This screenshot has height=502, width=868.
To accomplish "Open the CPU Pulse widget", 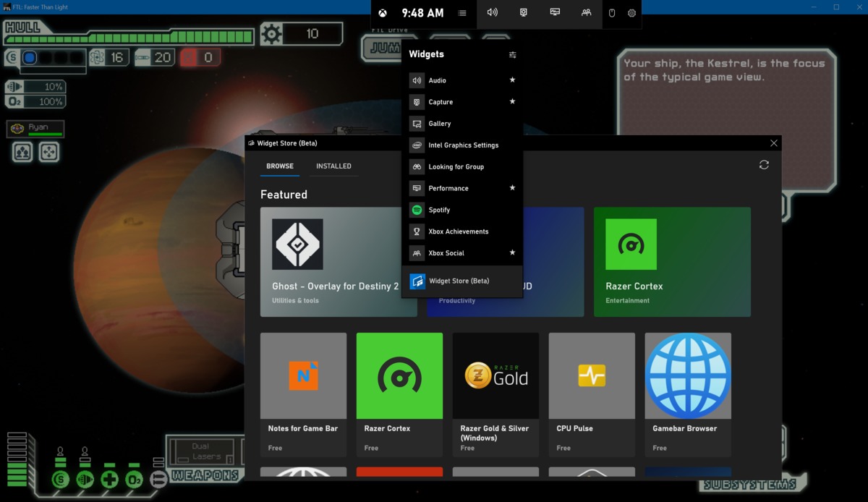I will pos(592,394).
